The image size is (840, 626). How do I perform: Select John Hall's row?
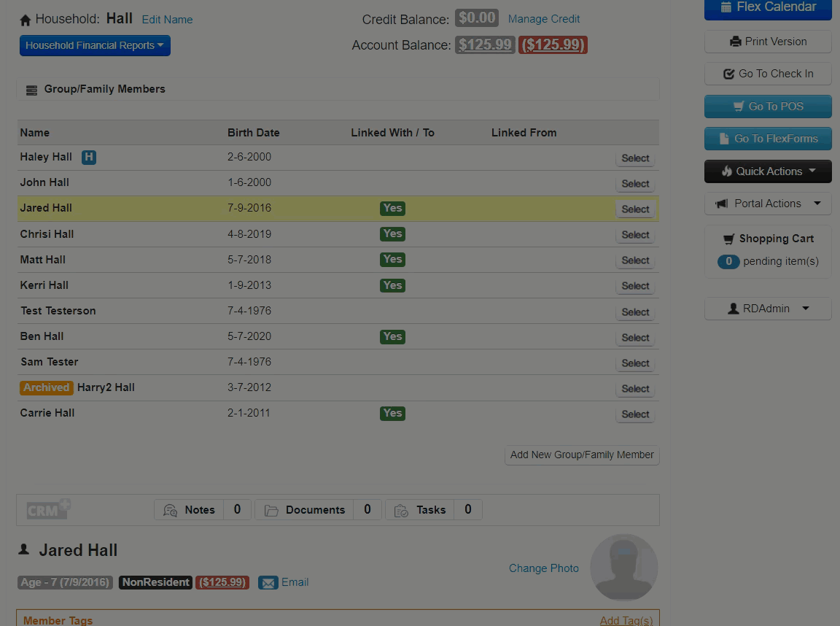pyautogui.click(x=635, y=184)
